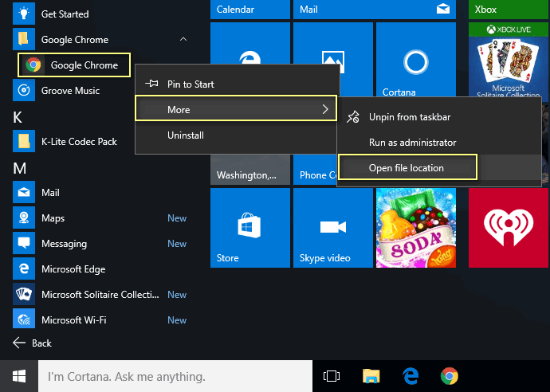Open Groove Music icon
550x392 pixels.
pos(24,90)
